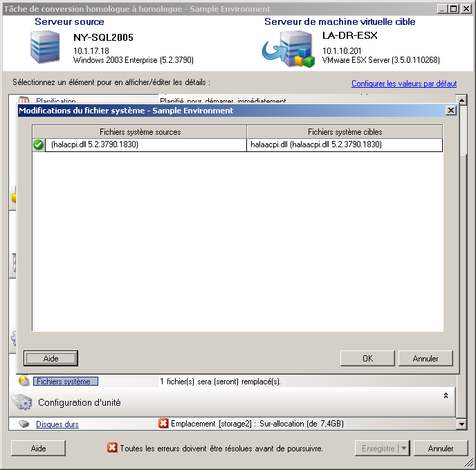Viewport: 476px width, 470px height.
Task: Click red error icon beside Emplacement storage2
Action: 163,423
